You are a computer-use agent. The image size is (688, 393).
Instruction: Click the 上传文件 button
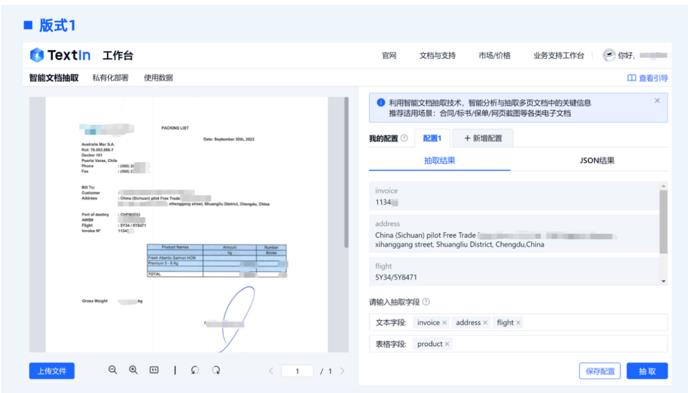[x=52, y=371]
